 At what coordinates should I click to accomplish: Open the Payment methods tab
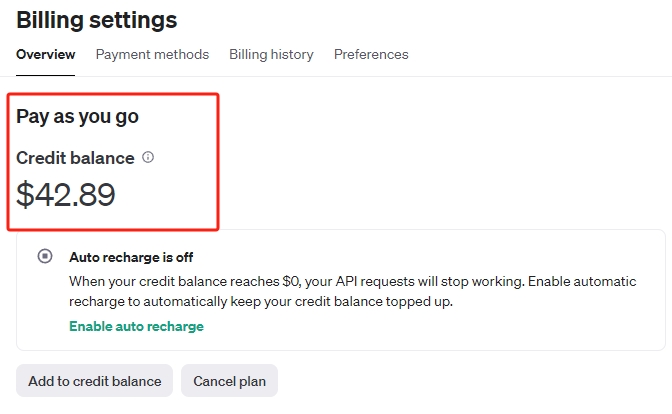click(152, 54)
